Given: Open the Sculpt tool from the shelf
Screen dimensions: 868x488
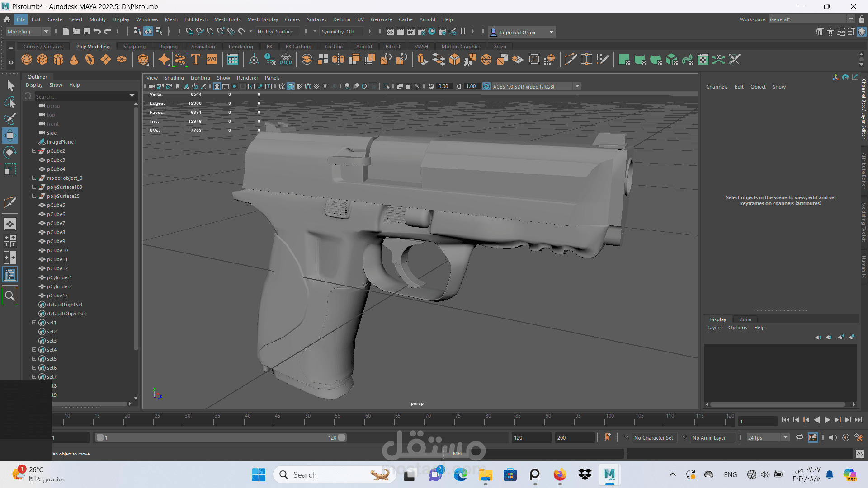Looking at the screenshot, I should [164, 59].
